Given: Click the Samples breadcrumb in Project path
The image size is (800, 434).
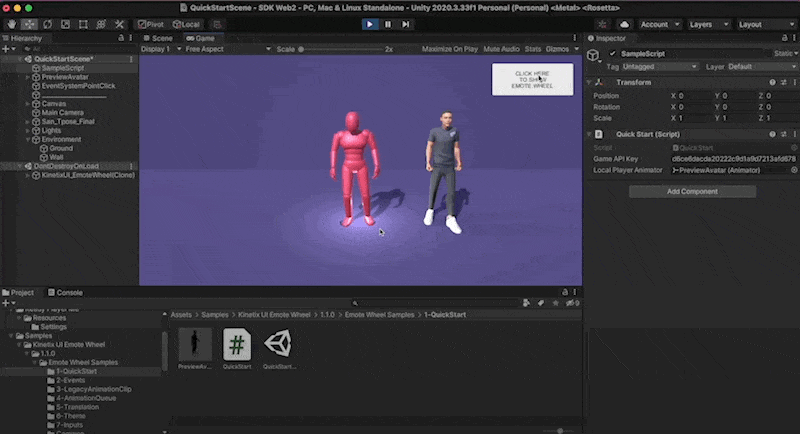Looking at the screenshot, I should click(215, 315).
